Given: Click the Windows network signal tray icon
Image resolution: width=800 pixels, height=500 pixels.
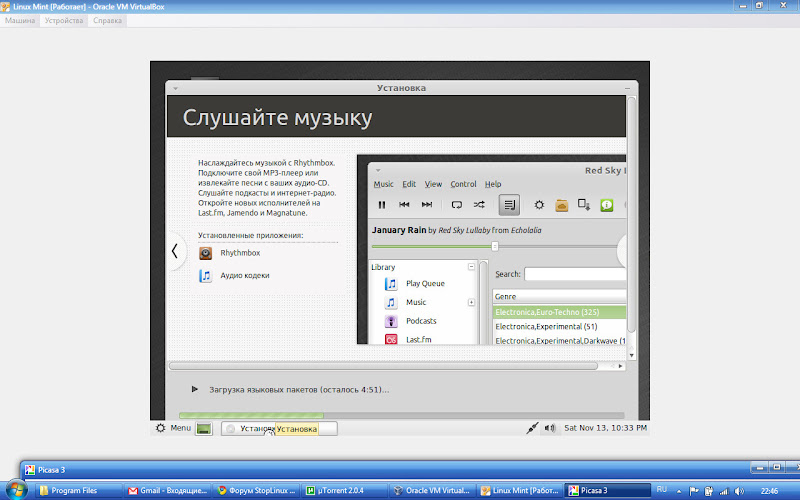Looking at the screenshot, I should [x=724, y=491].
